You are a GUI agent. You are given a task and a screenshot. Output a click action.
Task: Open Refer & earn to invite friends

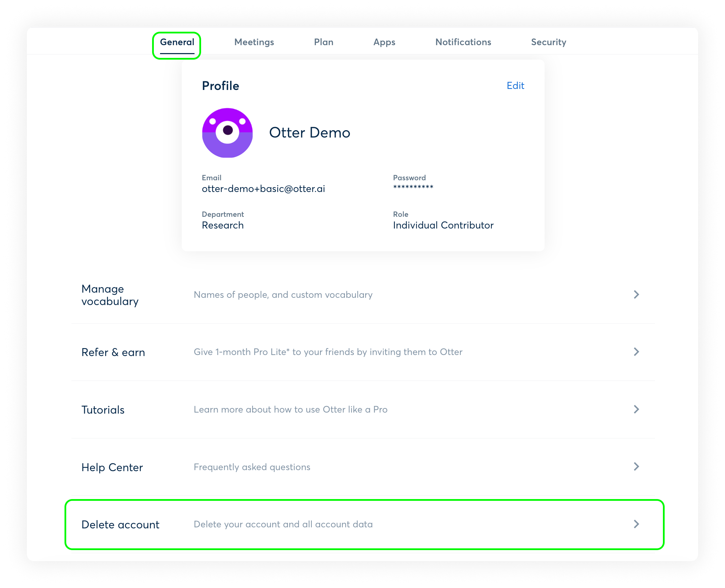point(113,352)
